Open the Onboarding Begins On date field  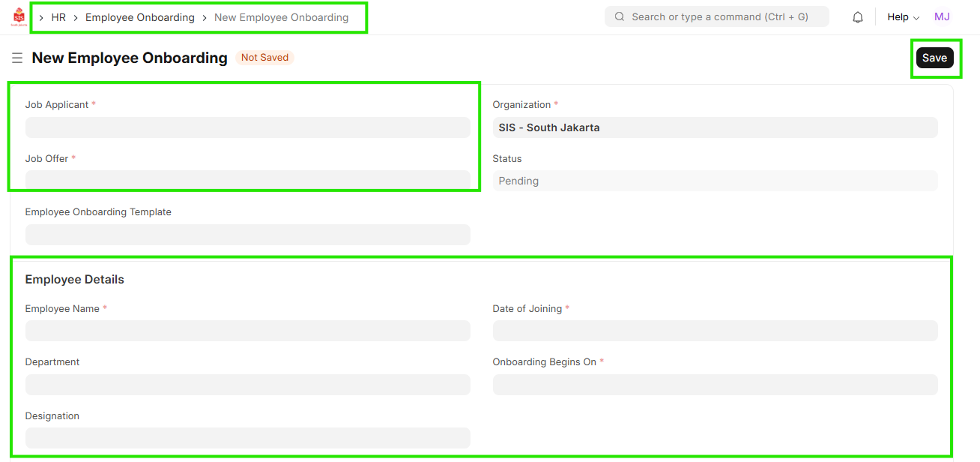pos(714,385)
